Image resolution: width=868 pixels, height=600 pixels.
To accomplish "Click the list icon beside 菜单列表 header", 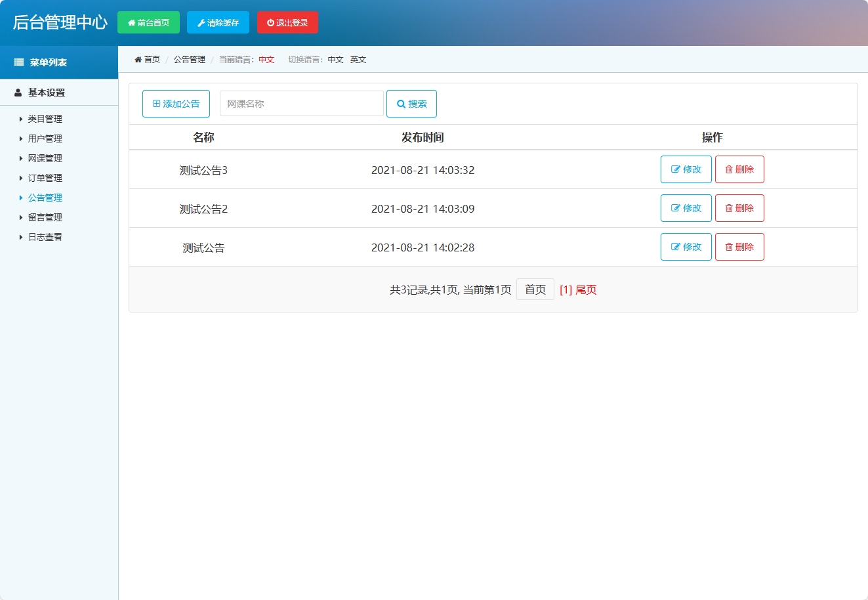I will 18,62.
